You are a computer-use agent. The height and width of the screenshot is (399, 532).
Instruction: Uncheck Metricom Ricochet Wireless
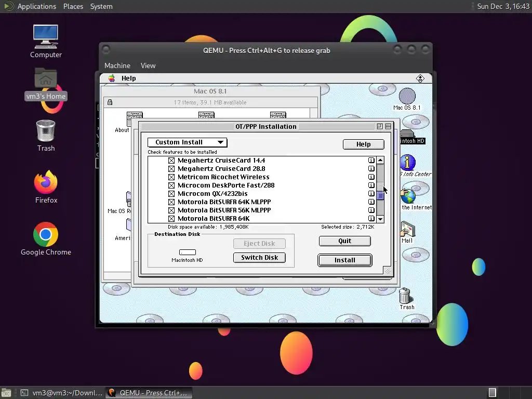tap(171, 177)
